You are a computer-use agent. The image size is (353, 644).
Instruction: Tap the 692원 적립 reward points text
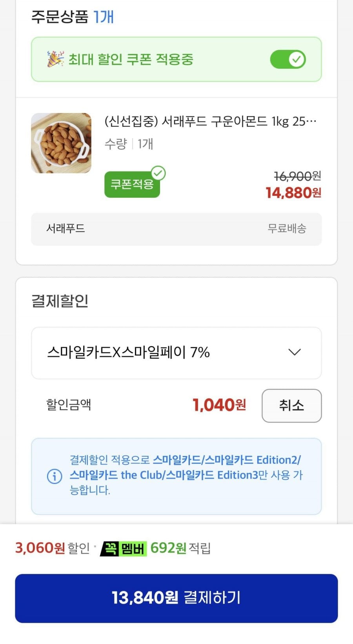coord(180,548)
